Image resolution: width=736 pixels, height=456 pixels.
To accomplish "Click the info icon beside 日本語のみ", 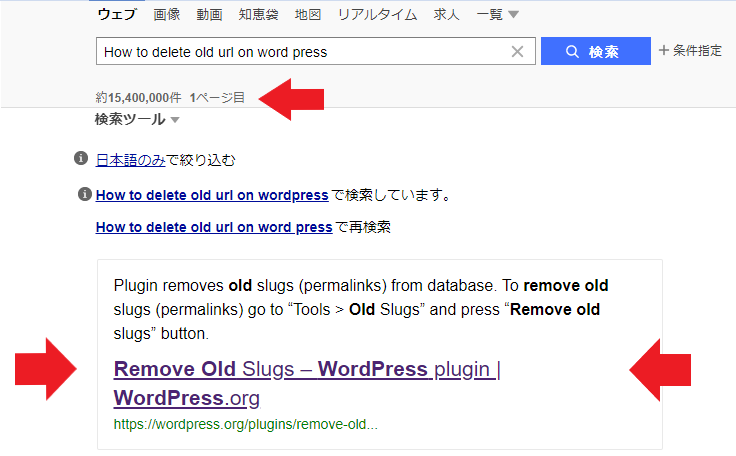I will tap(81, 158).
